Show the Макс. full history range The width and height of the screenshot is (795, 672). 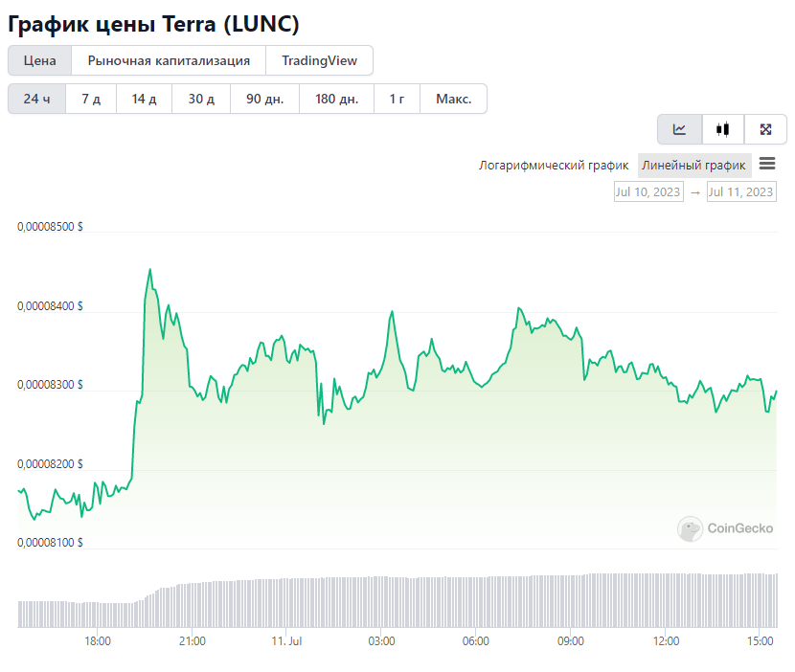[454, 99]
